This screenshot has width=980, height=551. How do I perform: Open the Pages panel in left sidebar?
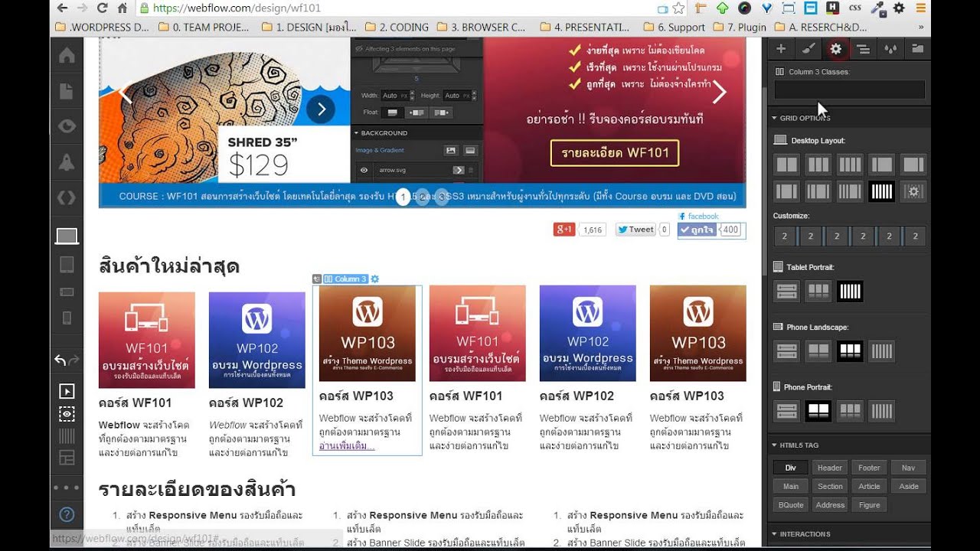click(x=67, y=91)
